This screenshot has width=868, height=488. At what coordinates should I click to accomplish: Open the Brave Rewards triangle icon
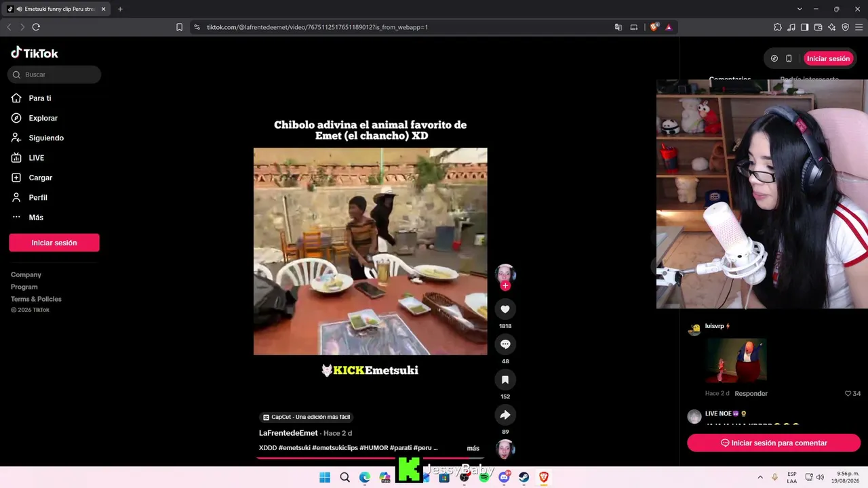[x=669, y=27]
